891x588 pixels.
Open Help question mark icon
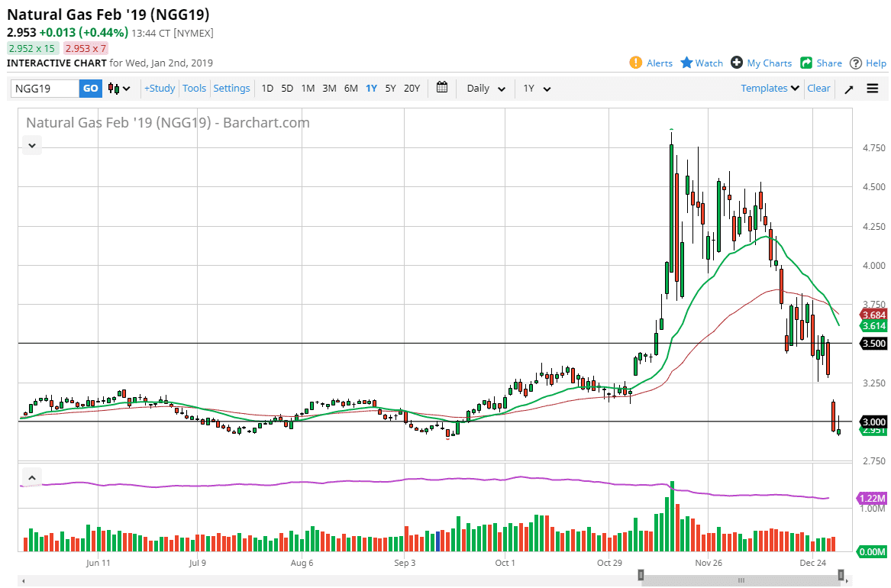coord(856,63)
